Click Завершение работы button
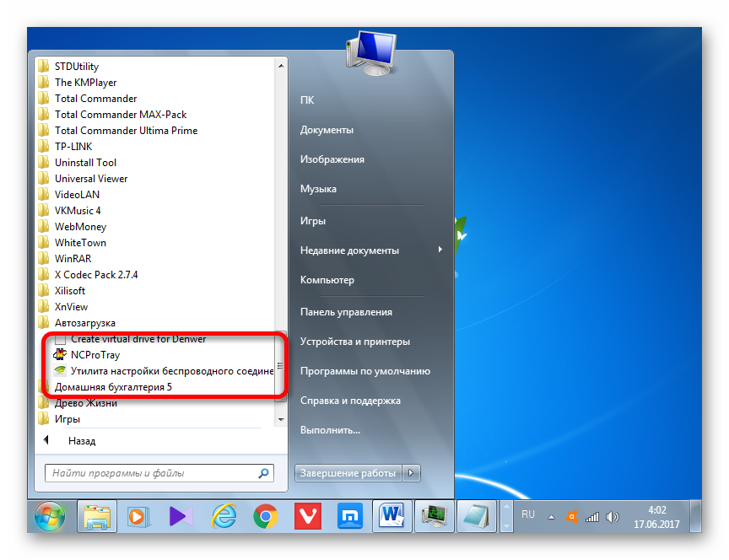The height and width of the screenshot is (560, 729). tap(348, 473)
